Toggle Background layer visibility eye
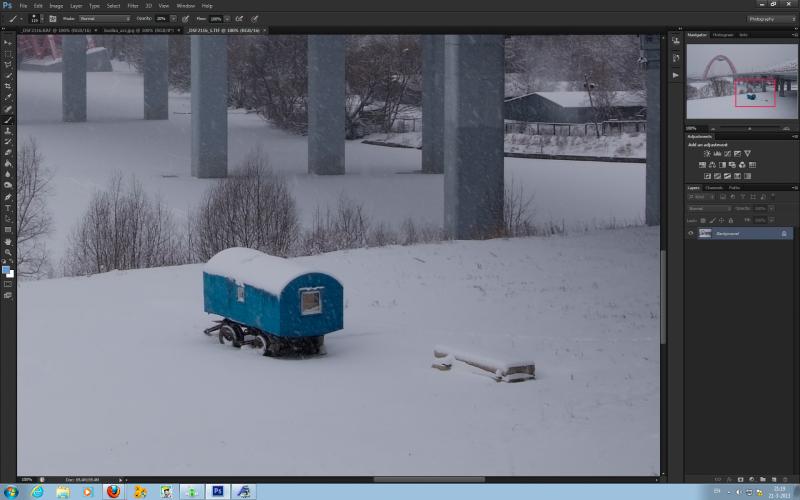The height and width of the screenshot is (500, 800). point(691,234)
